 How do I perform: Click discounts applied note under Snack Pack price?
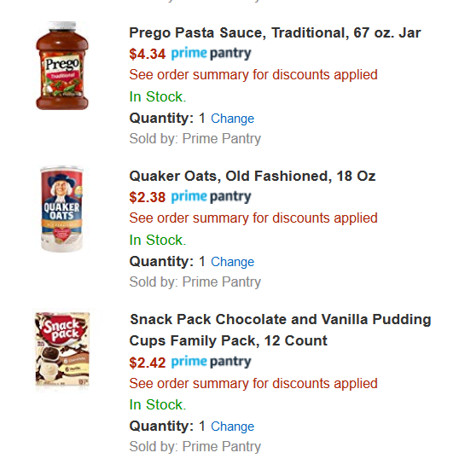(253, 383)
